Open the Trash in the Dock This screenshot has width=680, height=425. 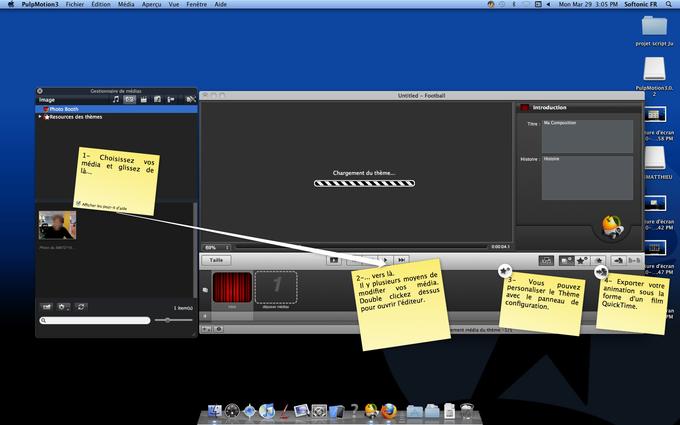467,410
